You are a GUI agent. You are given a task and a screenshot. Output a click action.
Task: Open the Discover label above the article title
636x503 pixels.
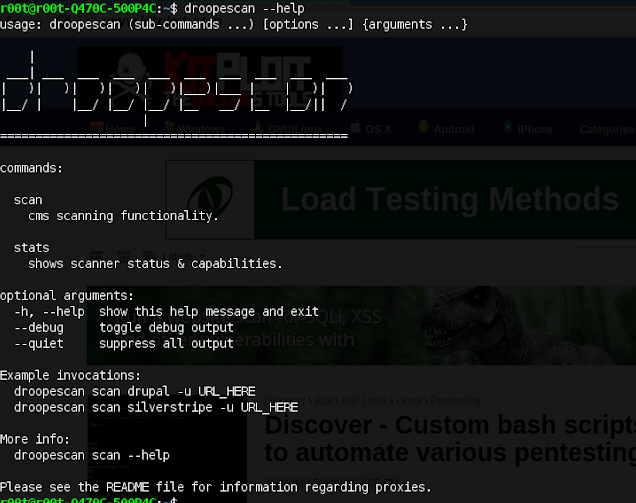[x=285, y=401]
